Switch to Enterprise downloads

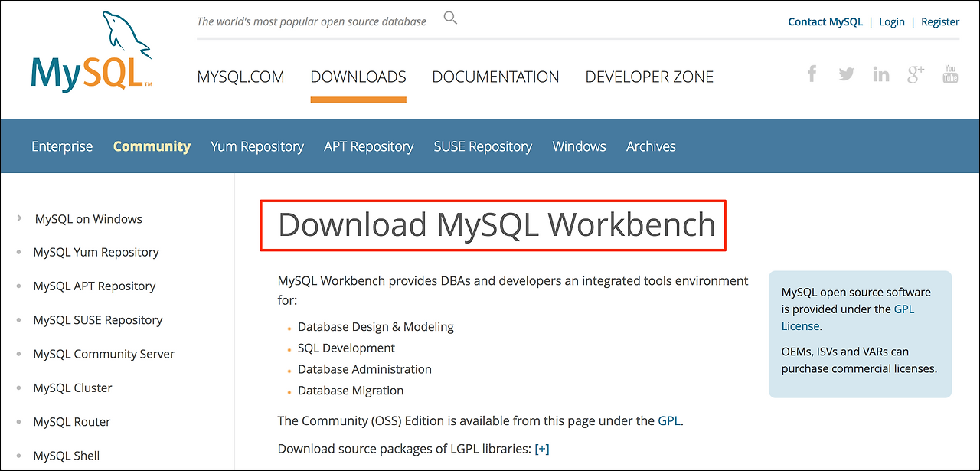[62, 146]
